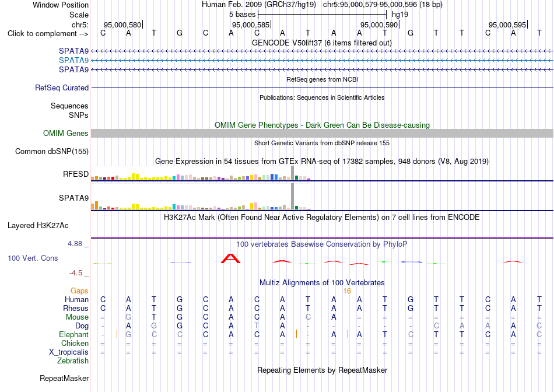Viewport: 554px width, 392px height.
Task: Click the T base in Dog alignment row
Action: tap(257, 325)
